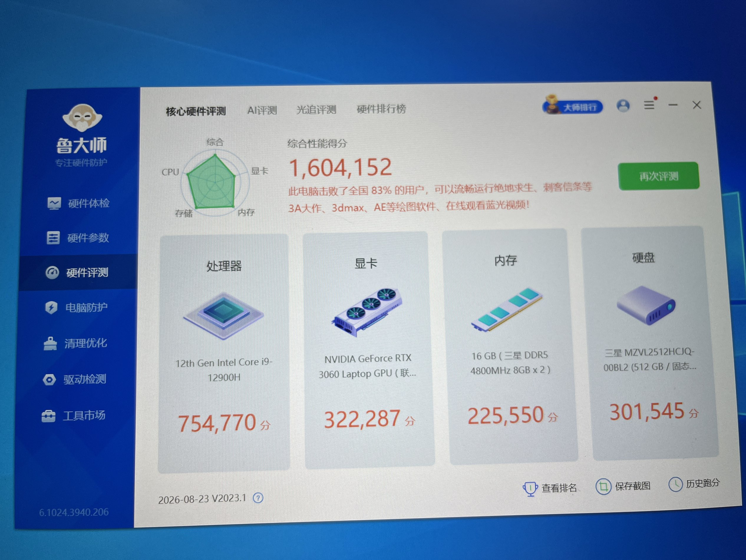Click the processor chip illustration
Image resolution: width=746 pixels, height=560 pixels.
(x=224, y=316)
